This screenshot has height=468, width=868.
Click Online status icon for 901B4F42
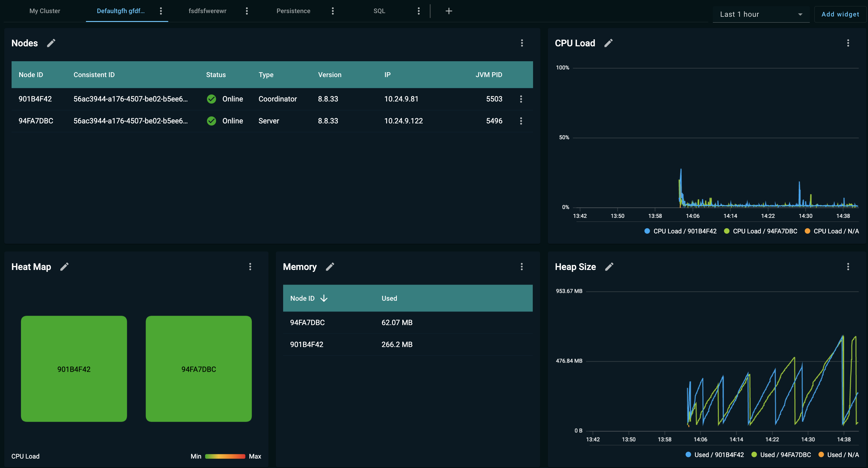212,99
